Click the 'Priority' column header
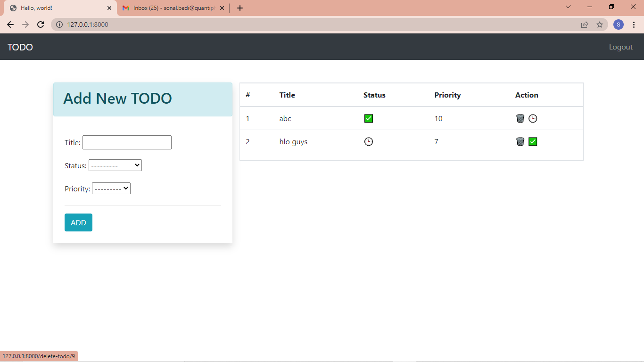Image resolution: width=644 pixels, height=362 pixels. coord(447,95)
